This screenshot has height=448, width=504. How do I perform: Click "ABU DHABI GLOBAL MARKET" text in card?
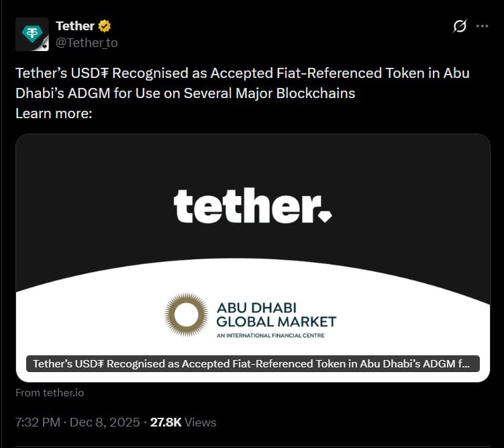point(276,314)
